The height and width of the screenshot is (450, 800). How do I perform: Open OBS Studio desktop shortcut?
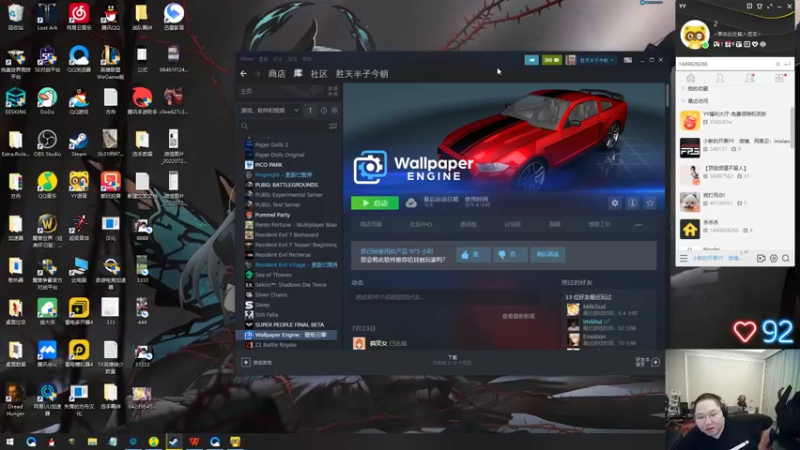pyautogui.click(x=47, y=143)
